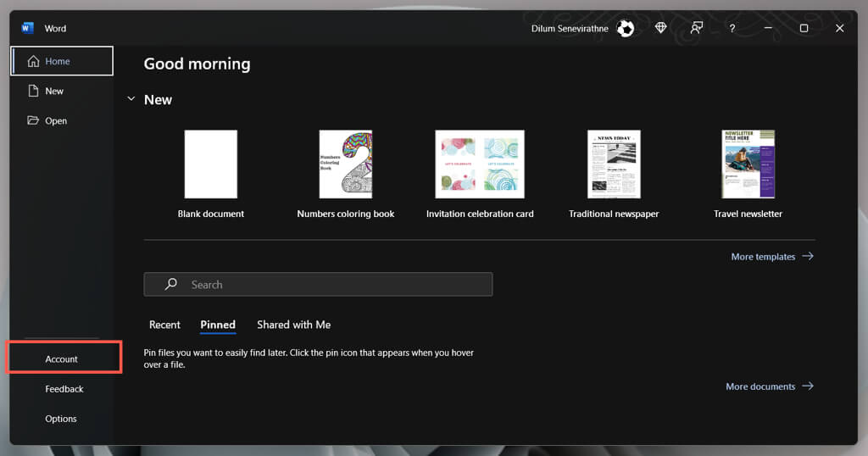Select the Travel newsletter template

coord(748,164)
